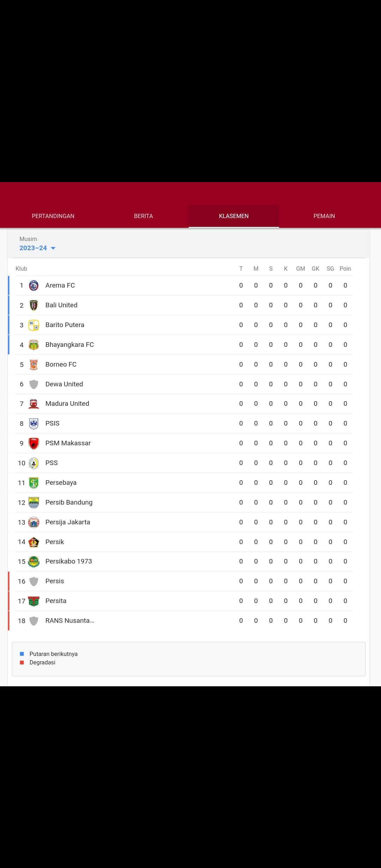Click the blue Putaran berikutnya legend square

click(x=22, y=654)
